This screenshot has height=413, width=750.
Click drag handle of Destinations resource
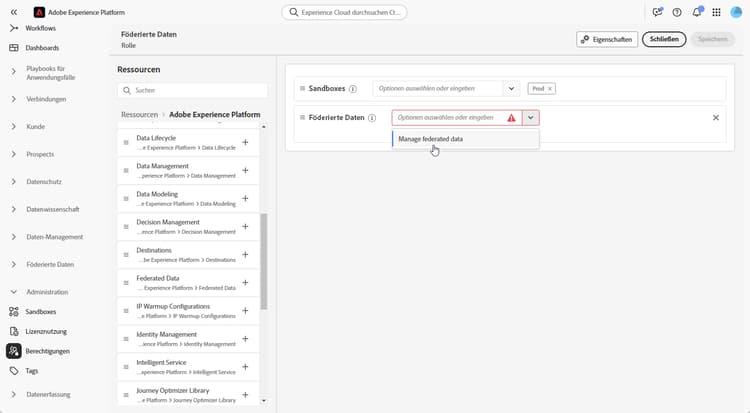126,255
